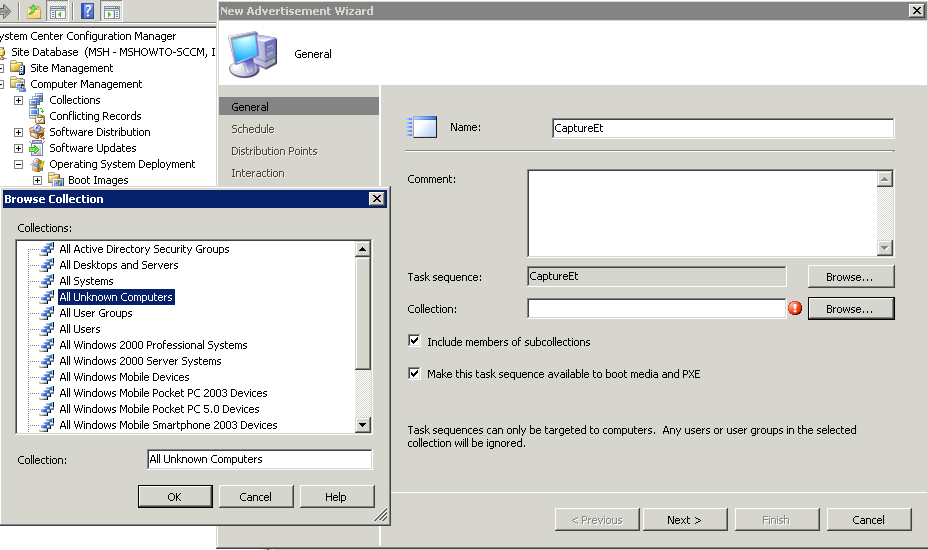The height and width of the screenshot is (550, 928).
Task: Select All Windows Mobile Pocket PC 2003 Devices
Action: click(x=163, y=393)
